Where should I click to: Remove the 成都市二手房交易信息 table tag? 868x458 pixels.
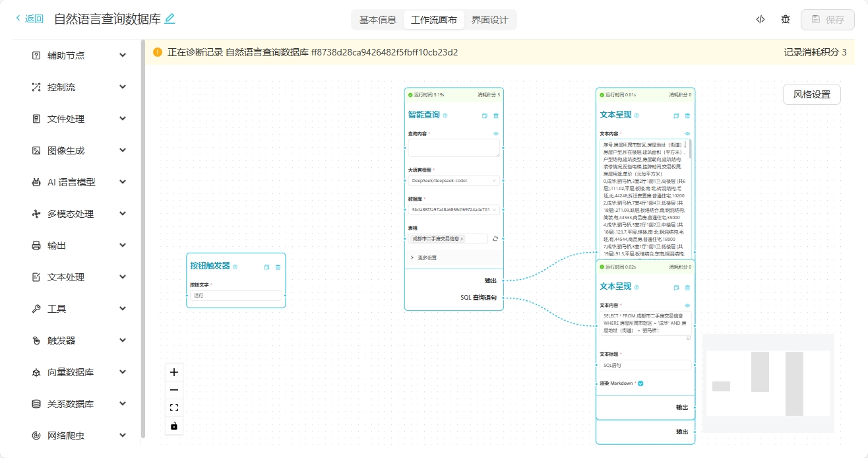pyautogui.click(x=462, y=239)
